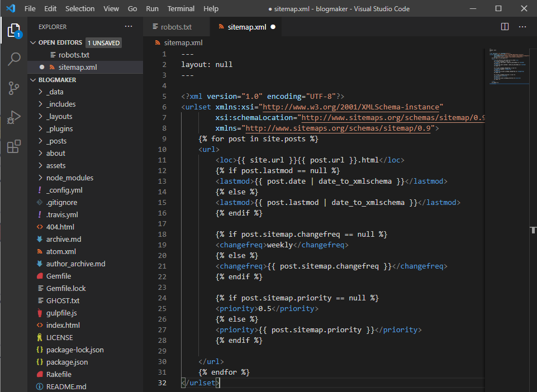Place cursor on 'layout: null' line
This screenshot has height=392, width=537.
(207, 65)
